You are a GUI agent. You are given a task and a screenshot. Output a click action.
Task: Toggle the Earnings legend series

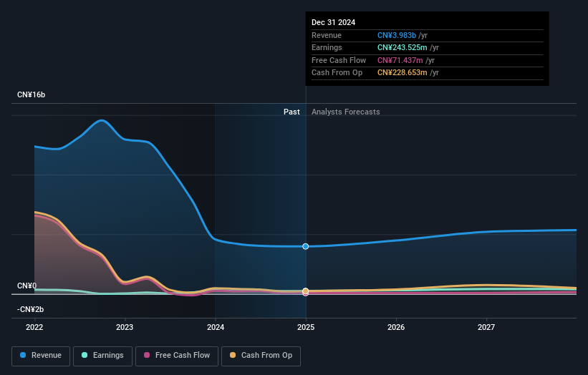point(102,356)
